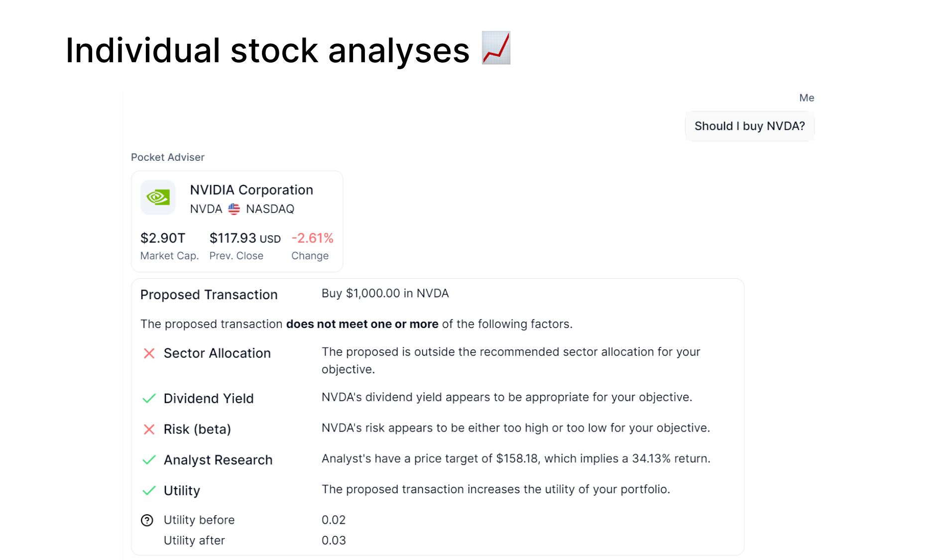941x560 pixels.
Task: Select the 'Should I buy NVDA?' message bubble
Action: [x=749, y=126]
